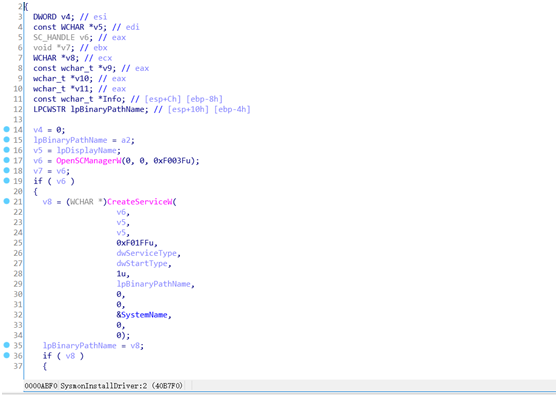Click the SysmonInstallDriver status bar label
558x397 pixels.
(x=104, y=386)
